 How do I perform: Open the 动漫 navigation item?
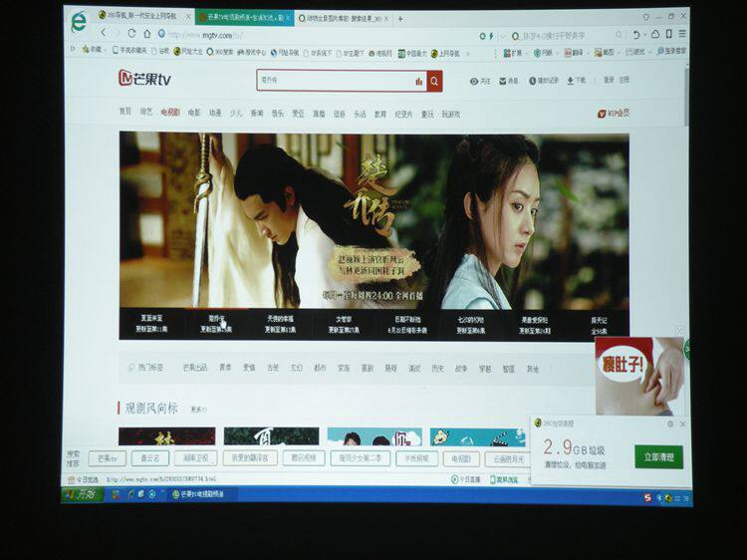(x=215, y=113)
